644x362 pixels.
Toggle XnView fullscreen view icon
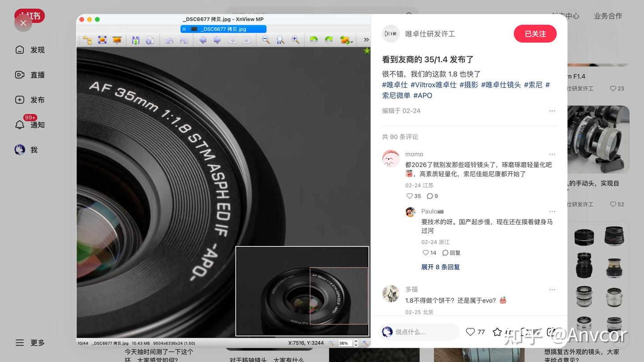click(102, 40)
